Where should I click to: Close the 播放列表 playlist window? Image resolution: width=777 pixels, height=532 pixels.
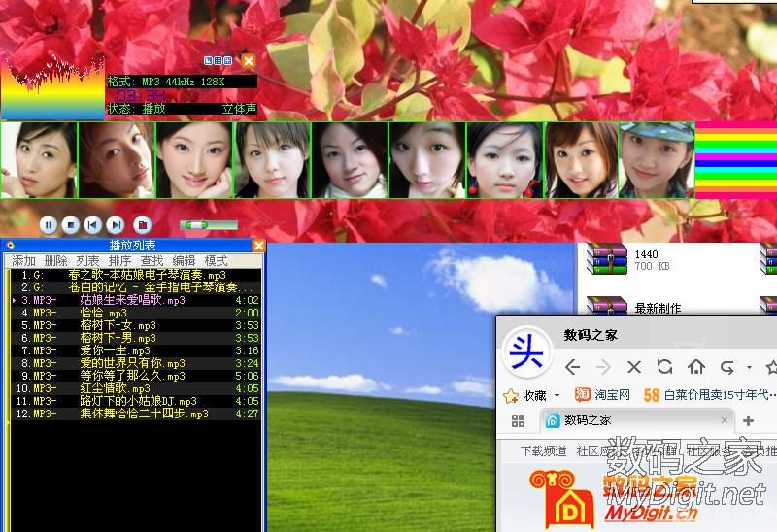point(258,246)
